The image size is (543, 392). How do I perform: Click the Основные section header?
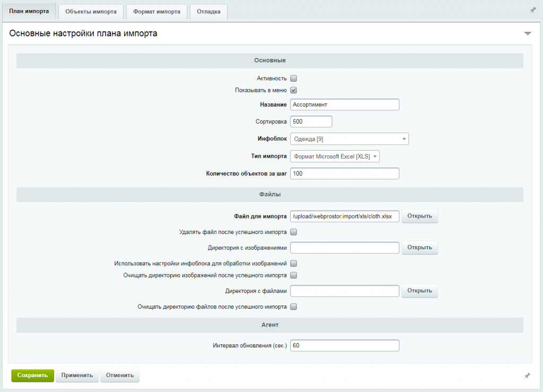tap(270, 60)
